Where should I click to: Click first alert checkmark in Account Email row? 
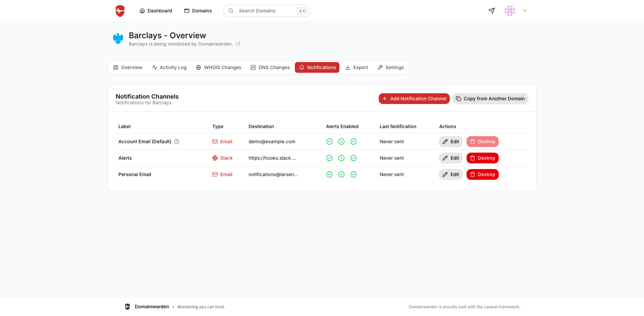329,142
